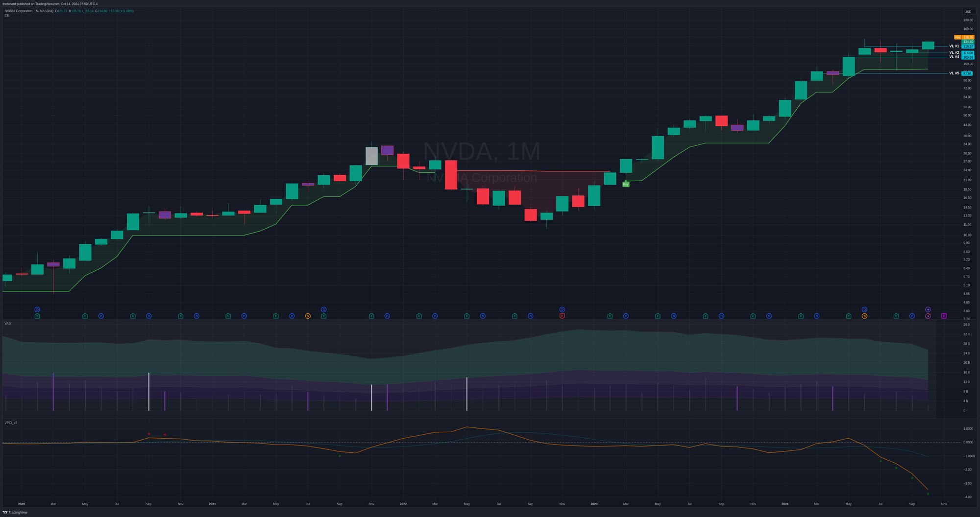Click the magenta upcoming earnings E marker

click(944, 316)
